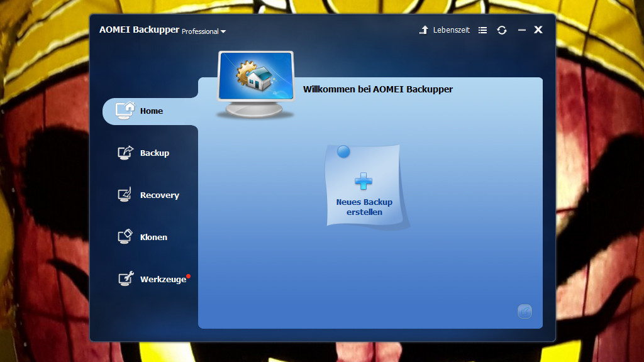Click the share icon at bottom right
Image resolution: width=644 pixels, height=362 pixels.
(525, 312)
